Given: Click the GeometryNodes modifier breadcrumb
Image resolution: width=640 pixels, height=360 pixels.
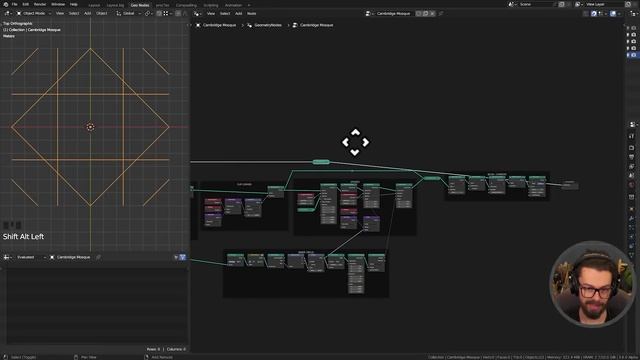Looking at the screenshot, I should click(264, 25).
